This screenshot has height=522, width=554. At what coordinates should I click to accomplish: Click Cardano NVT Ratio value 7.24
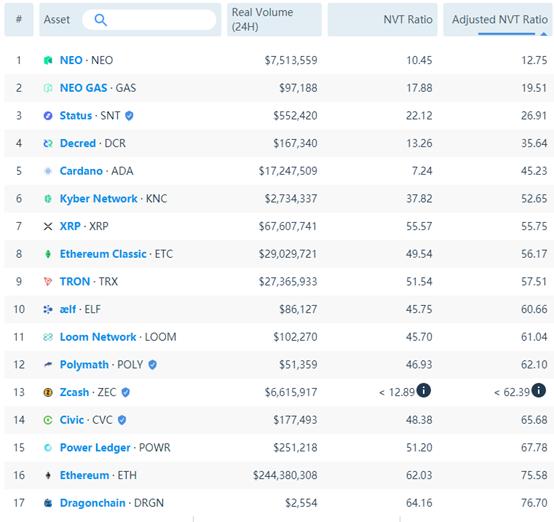422,171
